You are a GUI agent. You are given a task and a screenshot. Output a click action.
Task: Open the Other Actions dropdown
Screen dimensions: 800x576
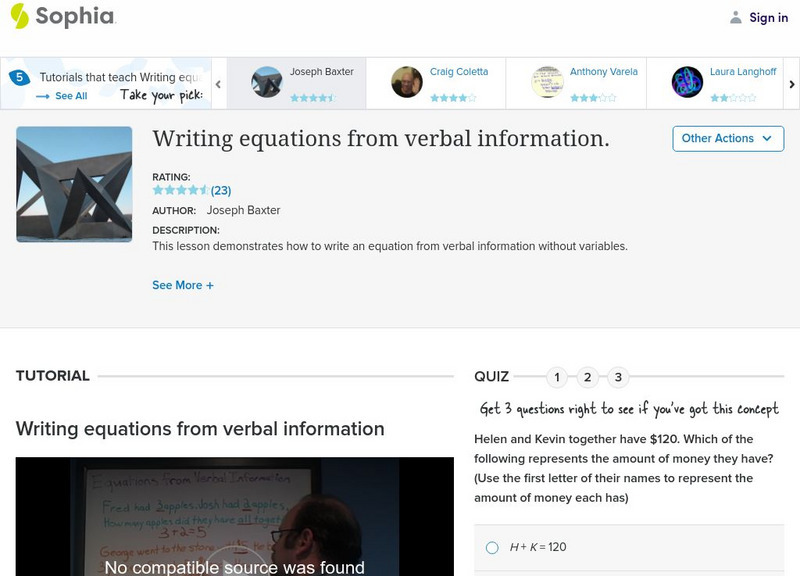click(x=728, y=139)
